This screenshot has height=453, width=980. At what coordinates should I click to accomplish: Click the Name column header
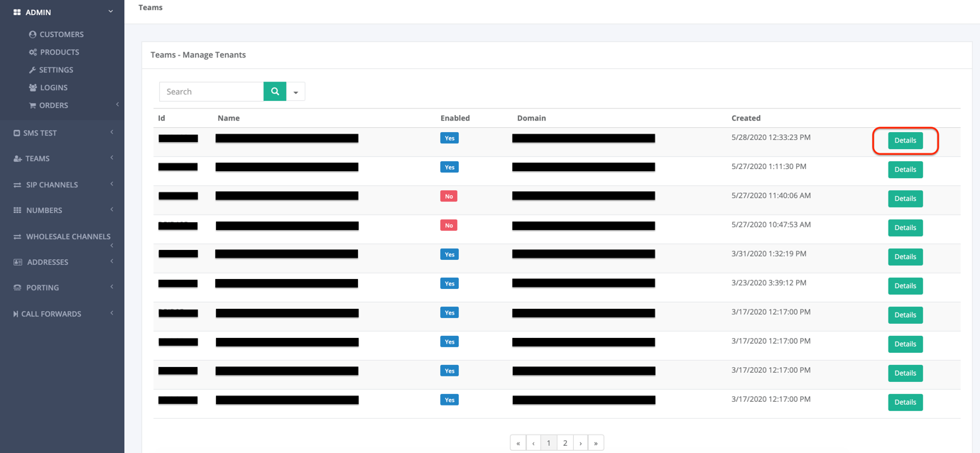(x=229, y=118)
